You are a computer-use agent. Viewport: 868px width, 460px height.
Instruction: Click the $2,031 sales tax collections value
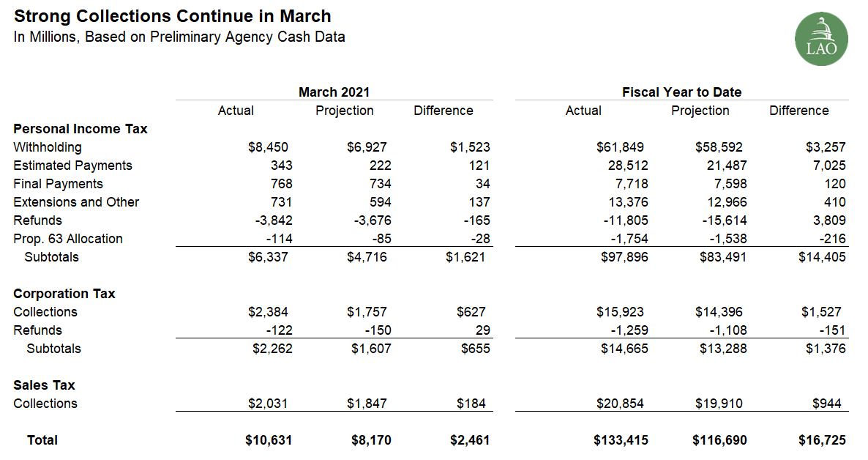[x=270, y=404]
